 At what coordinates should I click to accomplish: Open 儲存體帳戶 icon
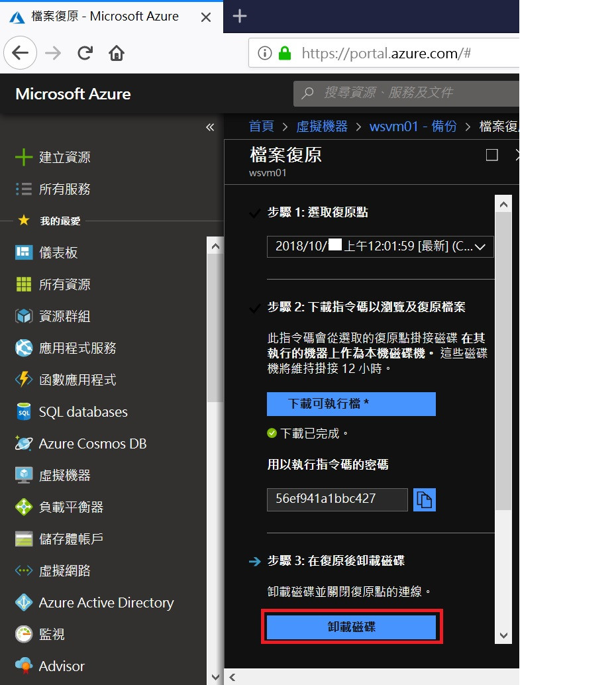click(24, 539)
